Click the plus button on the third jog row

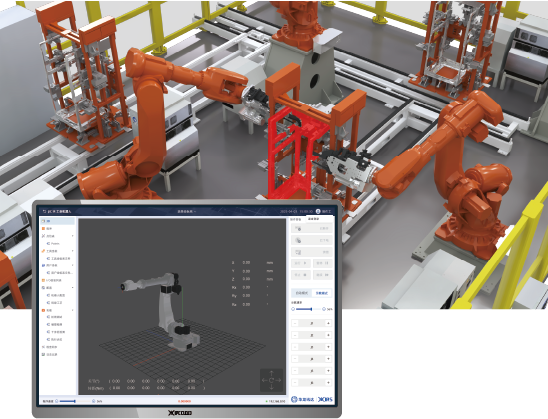(x=328, y=347)
